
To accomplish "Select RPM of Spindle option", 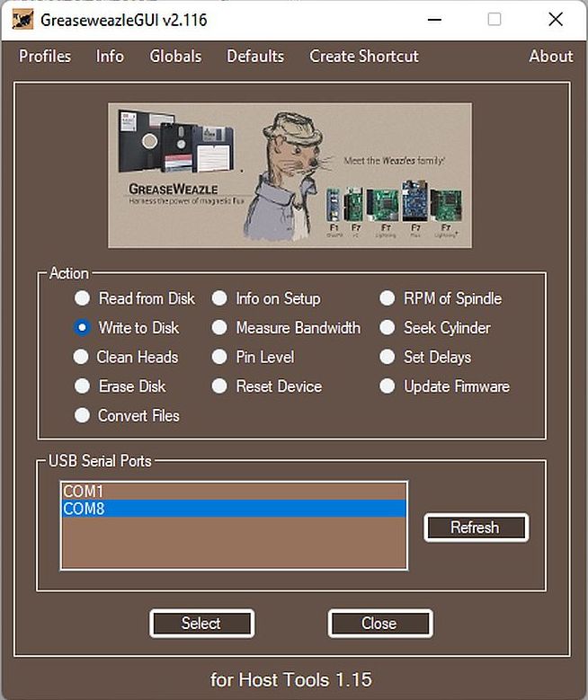I will point(388,298).
